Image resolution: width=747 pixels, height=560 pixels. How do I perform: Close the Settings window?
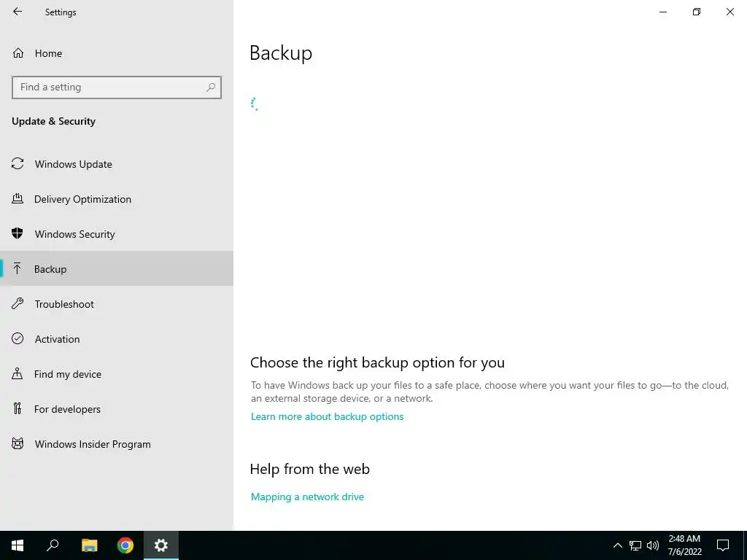click(729, 12)
